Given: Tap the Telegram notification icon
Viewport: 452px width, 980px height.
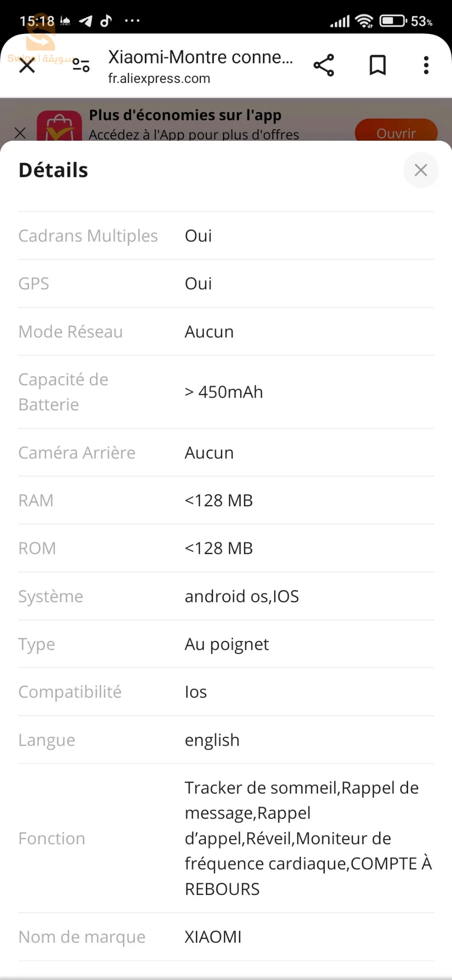Looking at the screenshot, I should click(86, 21).
